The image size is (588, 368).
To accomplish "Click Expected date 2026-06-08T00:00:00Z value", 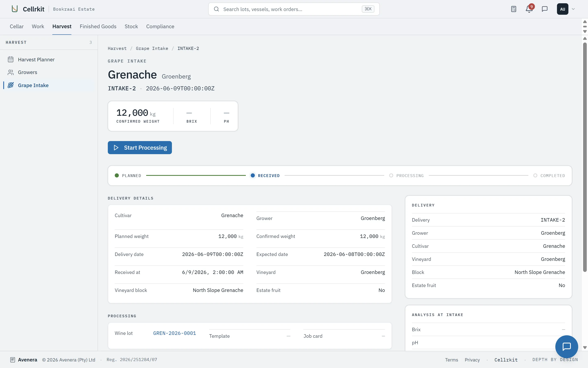I will pos(354,254).
